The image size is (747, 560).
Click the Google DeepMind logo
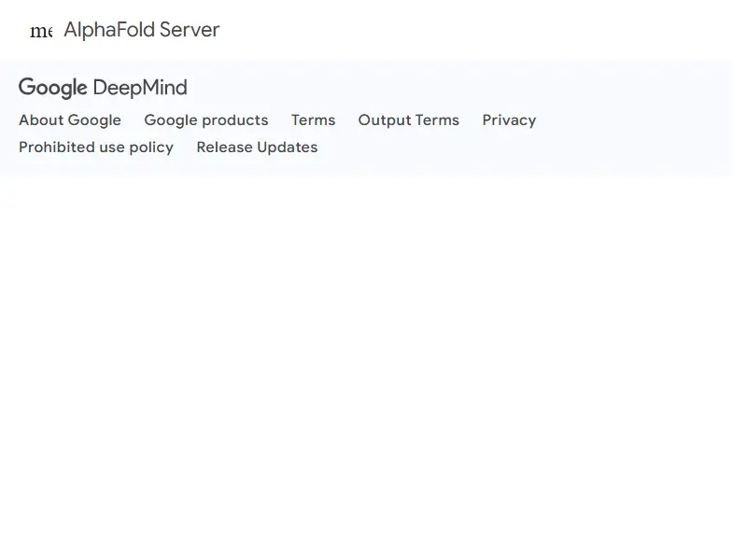click(103, 88)
